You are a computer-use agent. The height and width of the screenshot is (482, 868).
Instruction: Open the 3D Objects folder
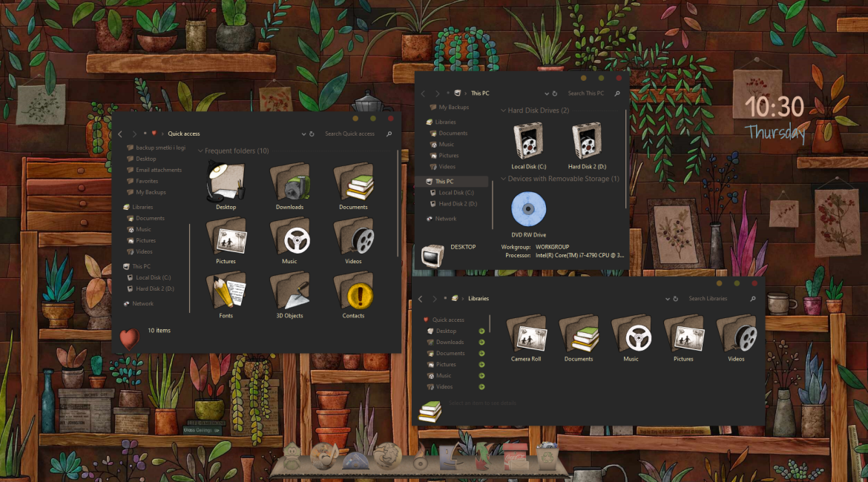tap(289, 292)
